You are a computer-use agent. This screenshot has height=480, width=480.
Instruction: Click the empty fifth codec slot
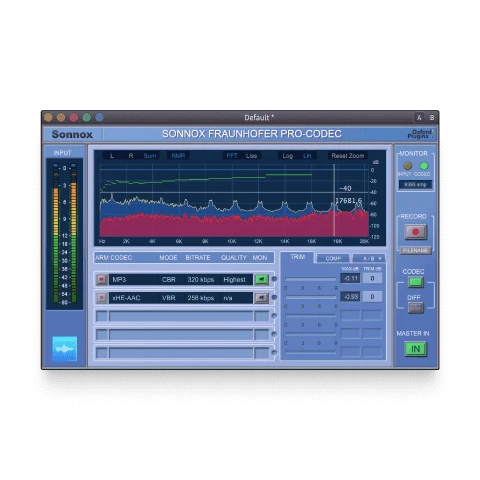[x=183, y=353]
